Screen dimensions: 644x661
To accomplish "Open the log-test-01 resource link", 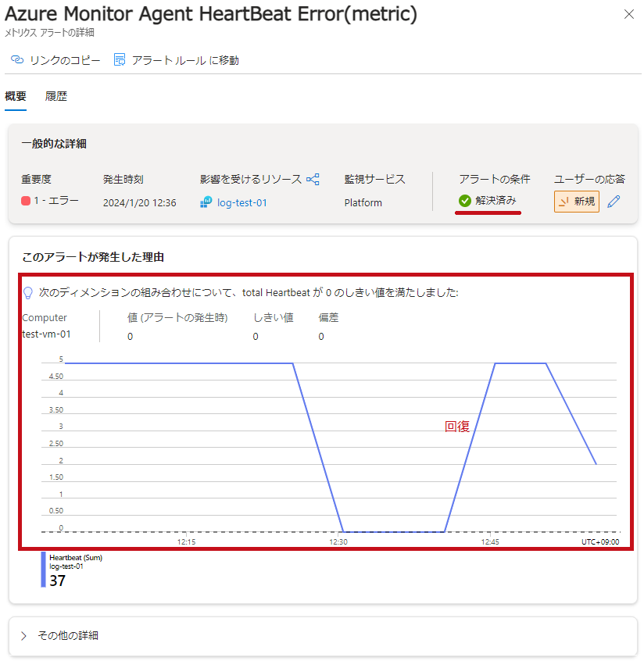I will pyautogui.click(x=242, y=203).
